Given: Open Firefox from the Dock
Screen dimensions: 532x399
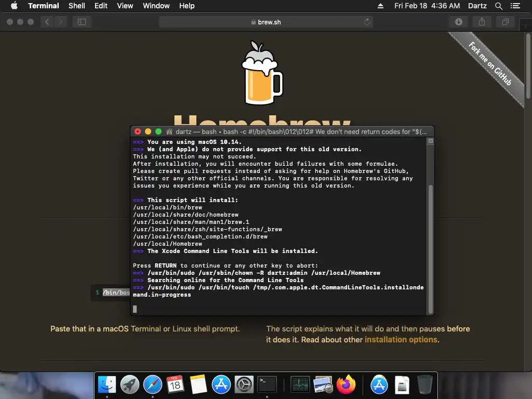Looking at the screenshot, I should [345, 385].
